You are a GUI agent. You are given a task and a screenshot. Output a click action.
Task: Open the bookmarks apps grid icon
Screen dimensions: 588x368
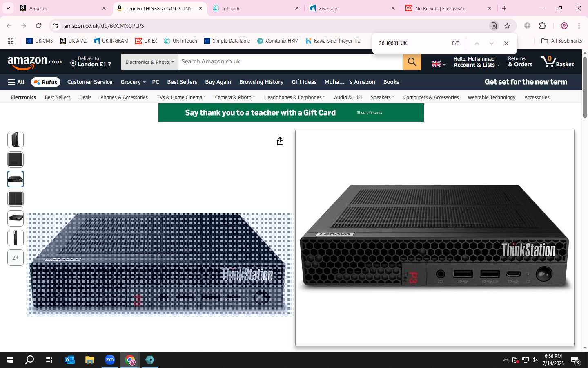11,41
